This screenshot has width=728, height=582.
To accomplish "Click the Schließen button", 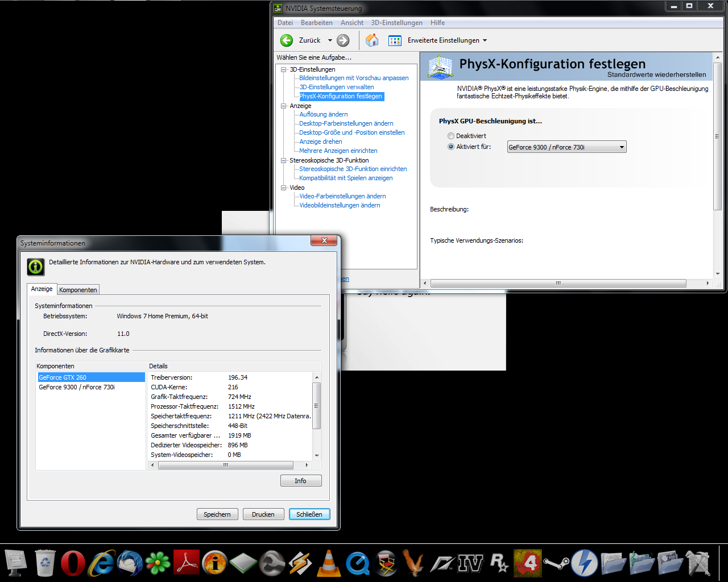I will click(x=309, y=514).
